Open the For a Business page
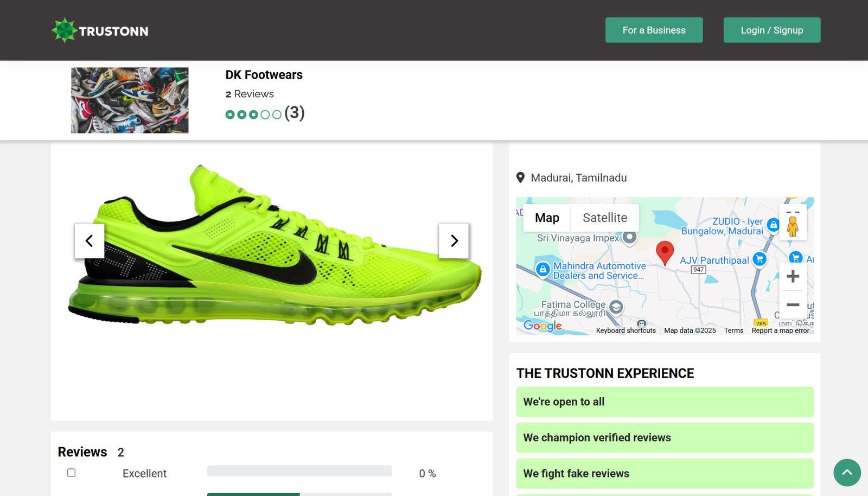The image size is (868, 496). click(x=654, y=30)
